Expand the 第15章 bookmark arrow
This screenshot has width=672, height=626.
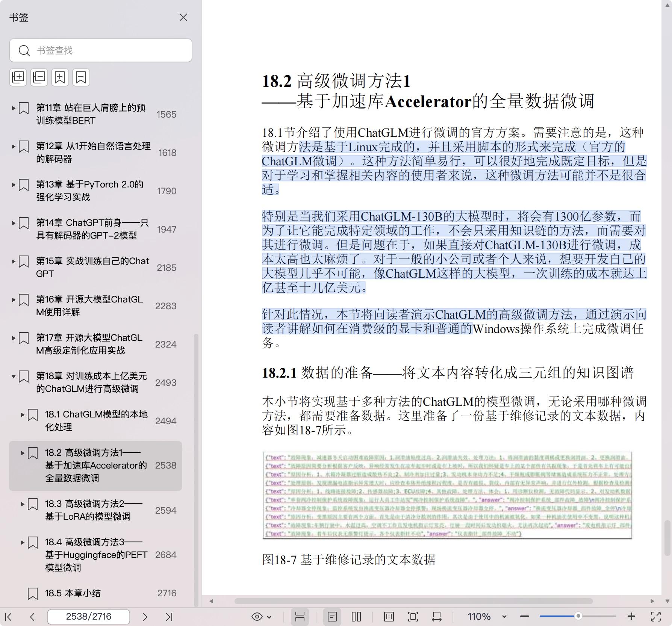(14, 262)
